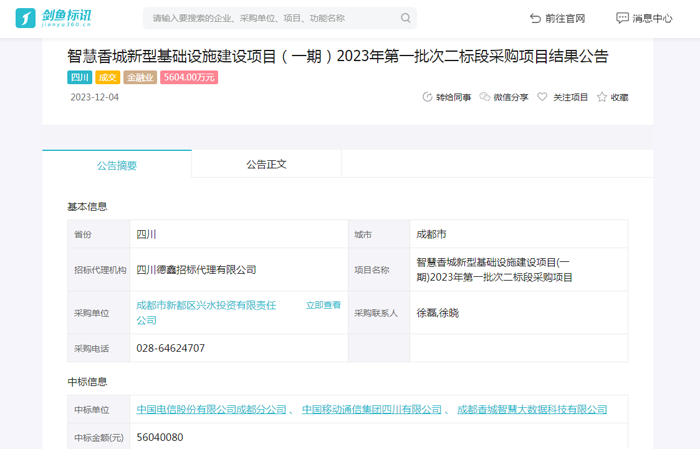Click the star favorite icon
Screen dimensions: 700x449
point(602,97)
